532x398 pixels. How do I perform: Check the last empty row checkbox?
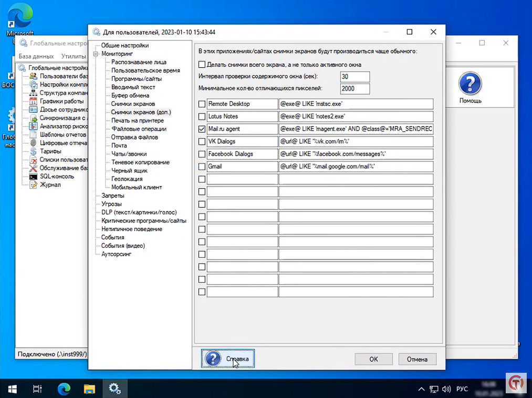pos(202,292)
